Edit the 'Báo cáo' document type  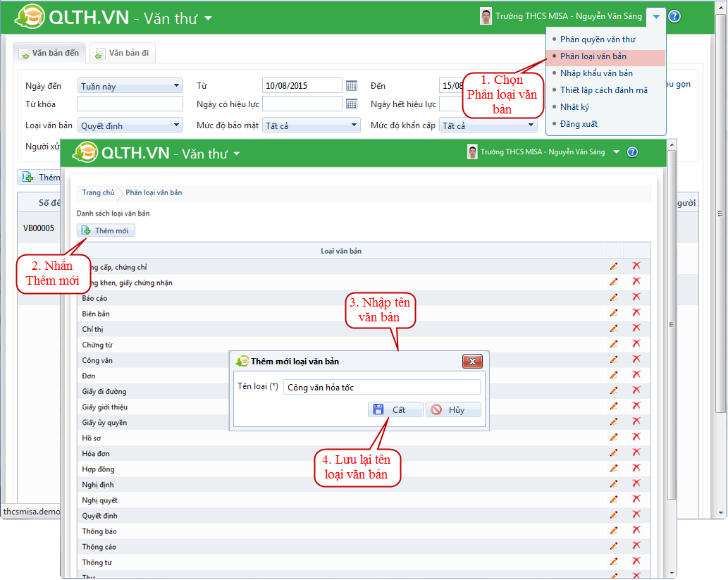point(614,297)
